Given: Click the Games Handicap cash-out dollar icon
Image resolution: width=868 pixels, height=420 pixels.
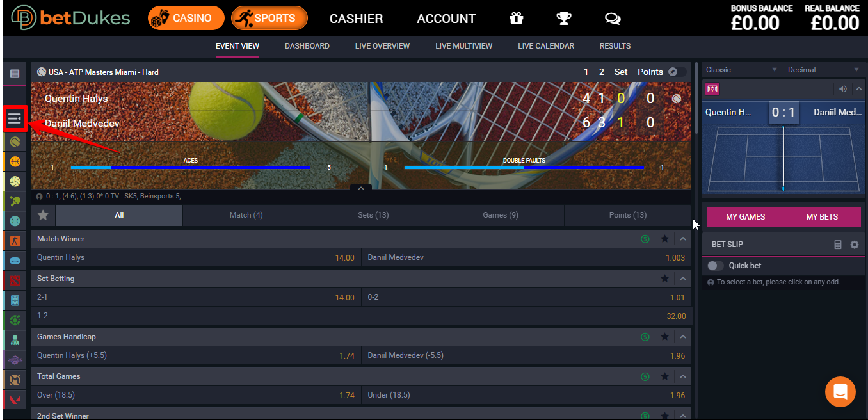Looking at the screenshot, I should point(645,337).
